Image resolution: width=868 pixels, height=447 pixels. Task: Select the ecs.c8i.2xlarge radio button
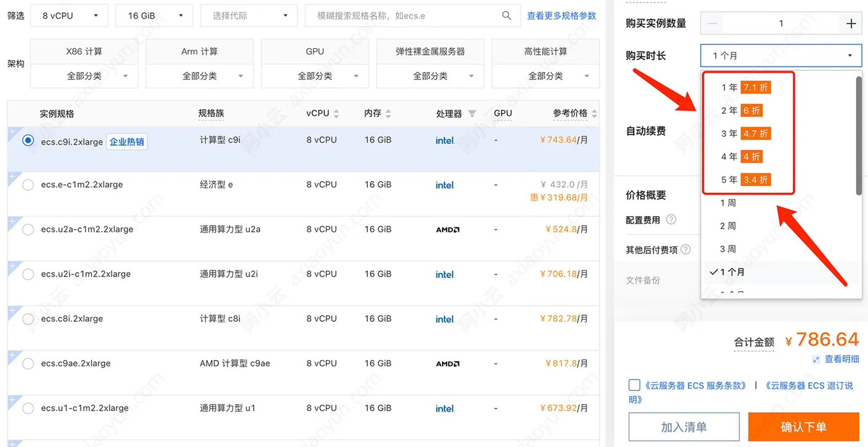pyautogui.click(x=28, y=319)
